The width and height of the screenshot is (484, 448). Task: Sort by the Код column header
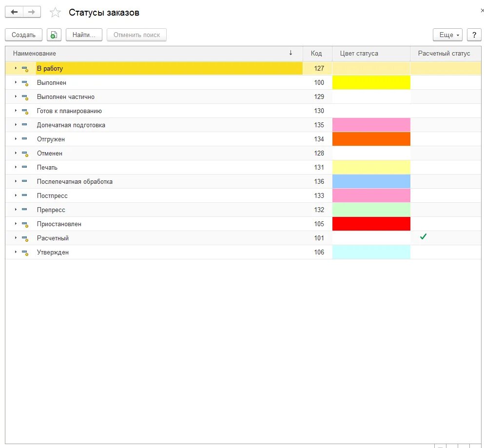[x=317, y=54]
